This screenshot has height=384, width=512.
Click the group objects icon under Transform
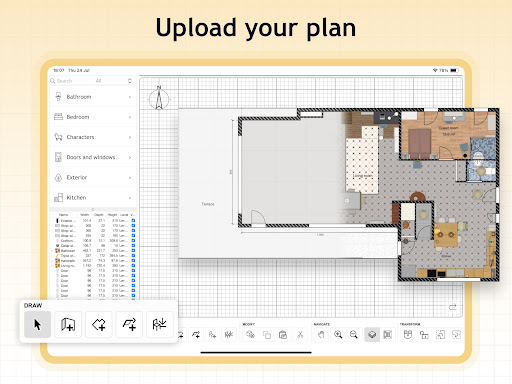[x=407, y=334]
